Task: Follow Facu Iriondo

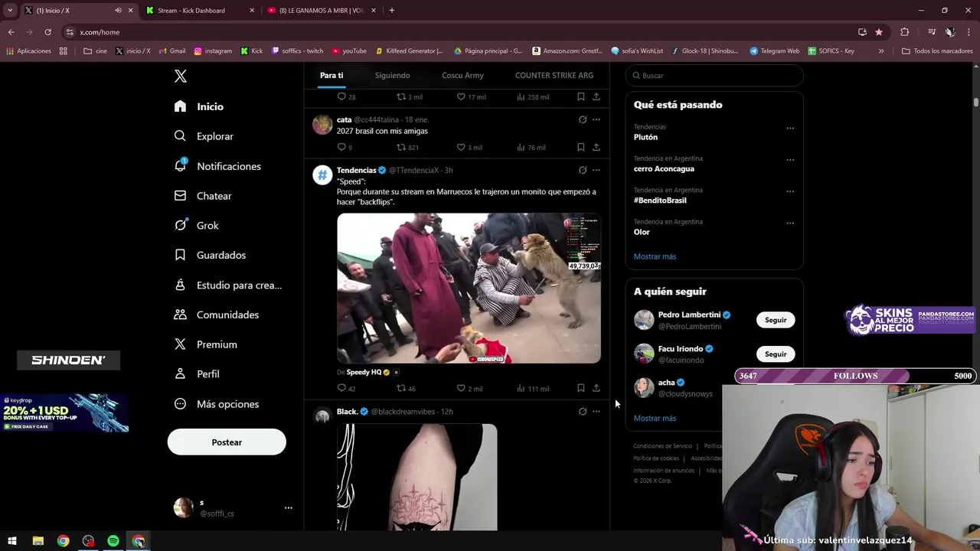Action: tap(776, 354)
